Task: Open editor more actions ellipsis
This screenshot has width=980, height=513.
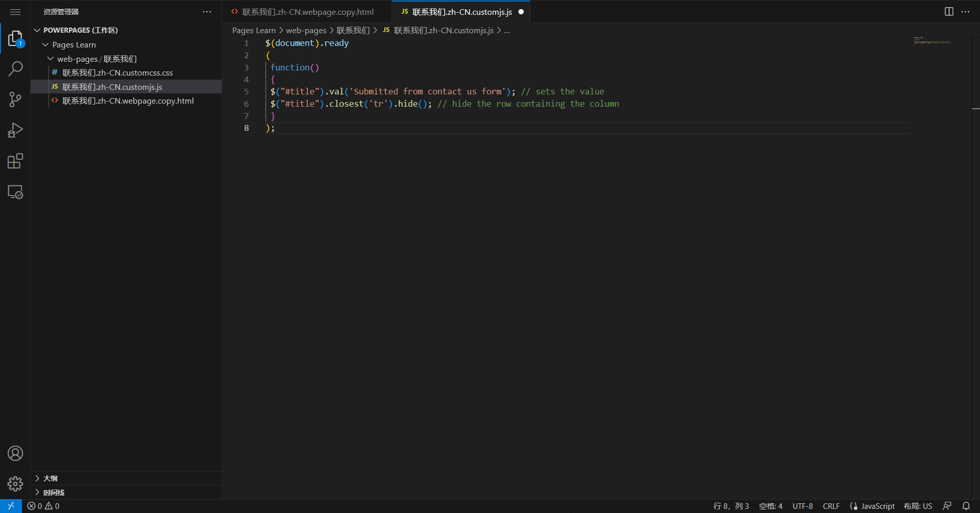Action: [x=965, y=11]
